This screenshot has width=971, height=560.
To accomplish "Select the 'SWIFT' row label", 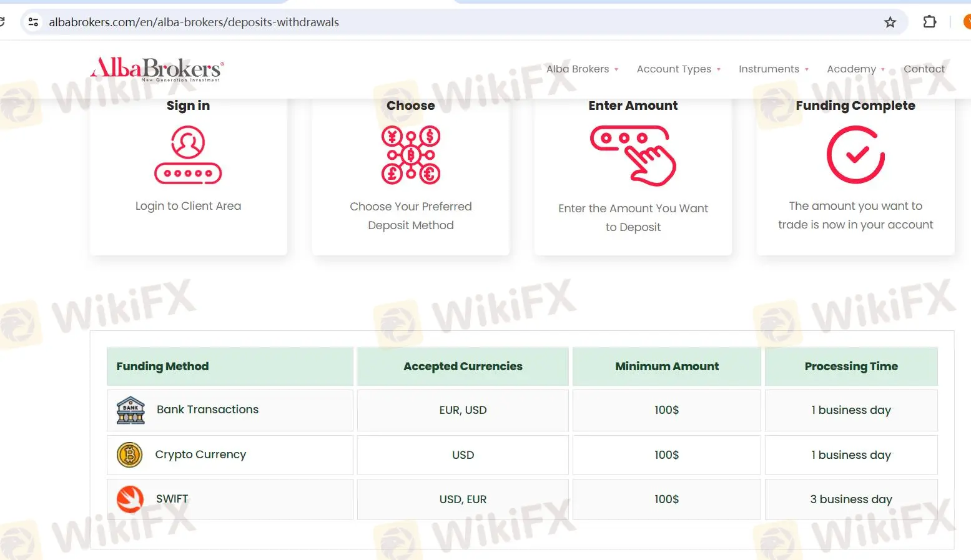I will point(172,499).
